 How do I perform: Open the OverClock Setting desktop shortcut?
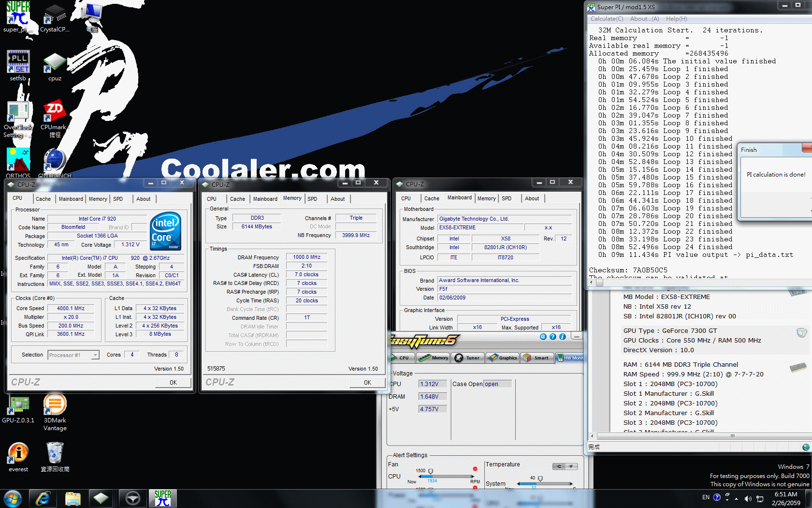(18, 120)
